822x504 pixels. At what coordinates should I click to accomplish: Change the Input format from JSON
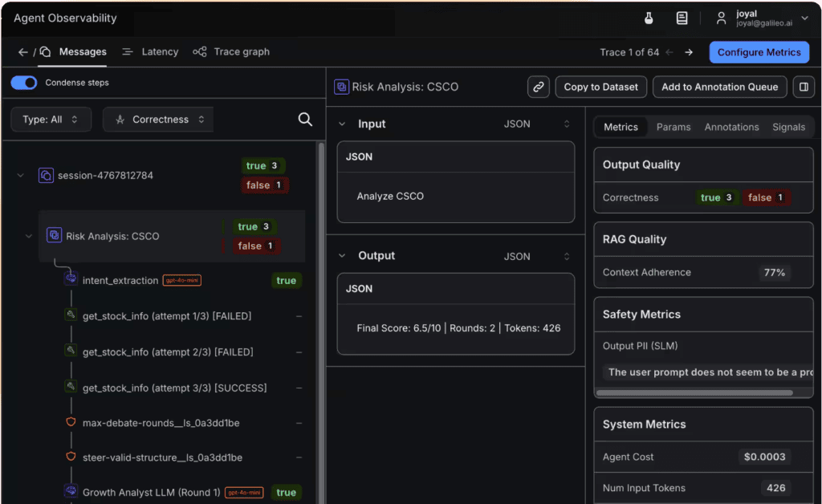537,124
